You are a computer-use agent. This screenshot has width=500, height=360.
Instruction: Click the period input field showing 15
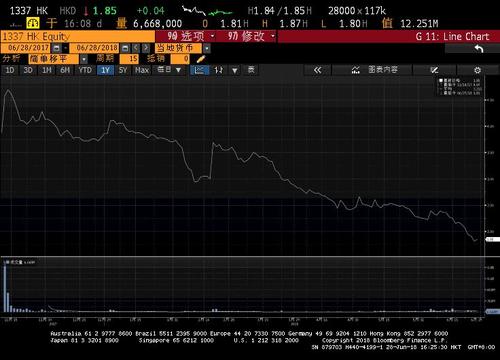pyautogui.click(x=129, y=59)
